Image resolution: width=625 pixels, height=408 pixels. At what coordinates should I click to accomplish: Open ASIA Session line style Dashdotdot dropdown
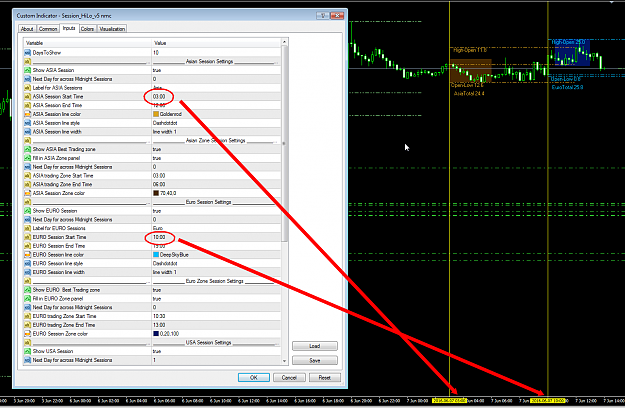216,123
